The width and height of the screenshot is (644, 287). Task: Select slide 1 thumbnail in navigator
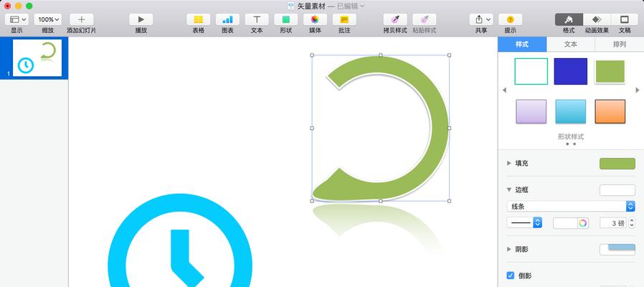[37, 57]
